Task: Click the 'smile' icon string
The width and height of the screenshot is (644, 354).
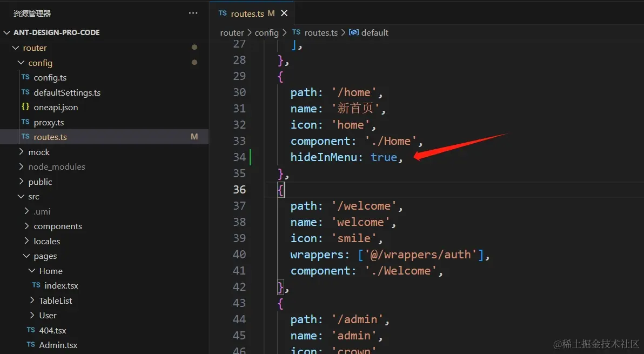Action: [x=354, y=238]
